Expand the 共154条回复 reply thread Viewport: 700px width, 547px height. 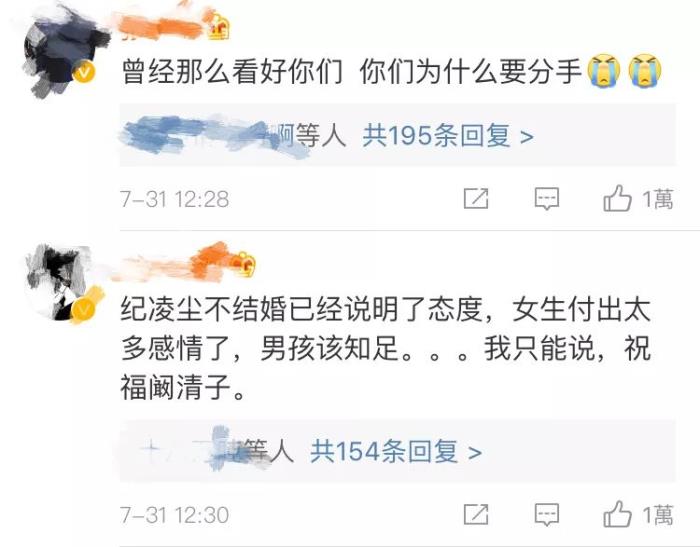396,451
